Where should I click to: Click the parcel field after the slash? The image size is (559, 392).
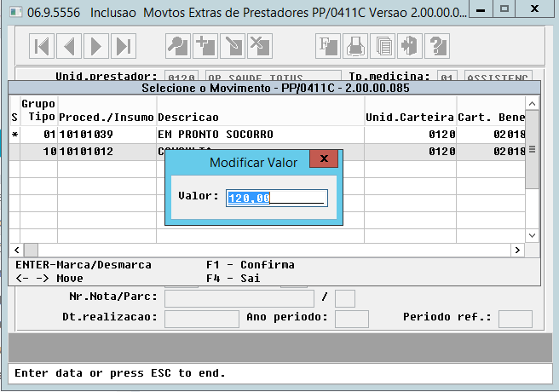(345, 298)
